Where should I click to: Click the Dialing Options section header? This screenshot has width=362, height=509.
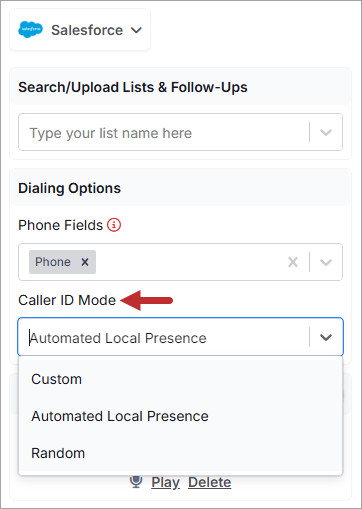70,188
